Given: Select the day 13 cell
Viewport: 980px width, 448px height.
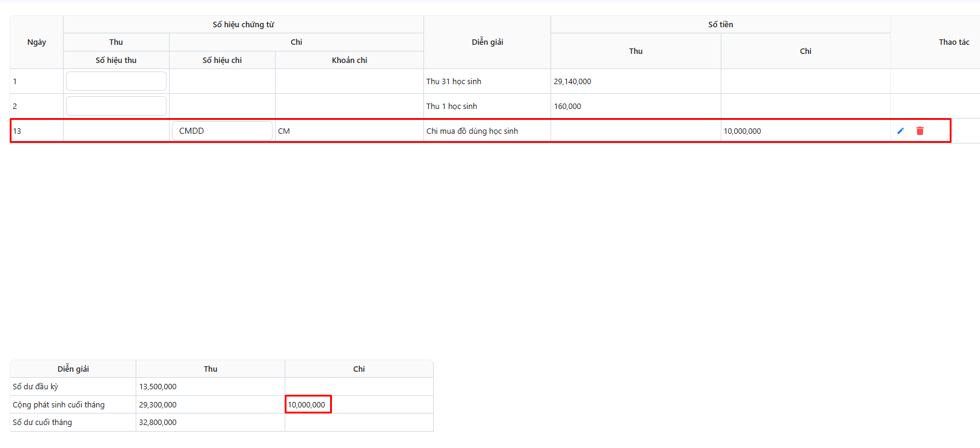Looking at the screenshot, I should click(18, 131).
